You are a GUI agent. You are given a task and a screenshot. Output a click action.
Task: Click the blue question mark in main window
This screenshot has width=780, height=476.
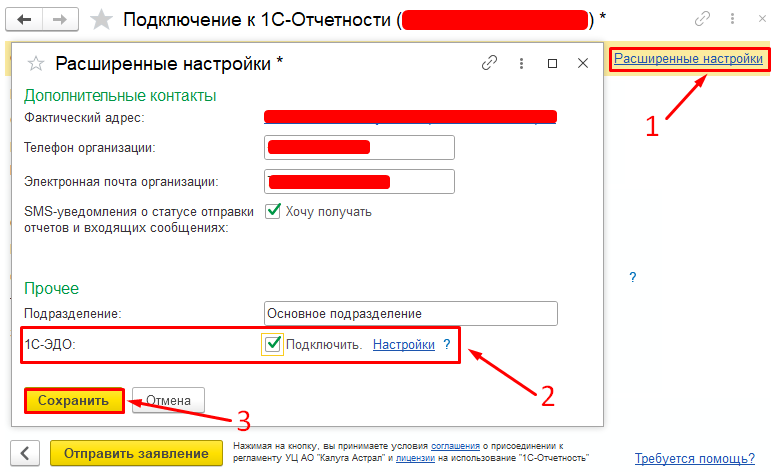(632, 277)
